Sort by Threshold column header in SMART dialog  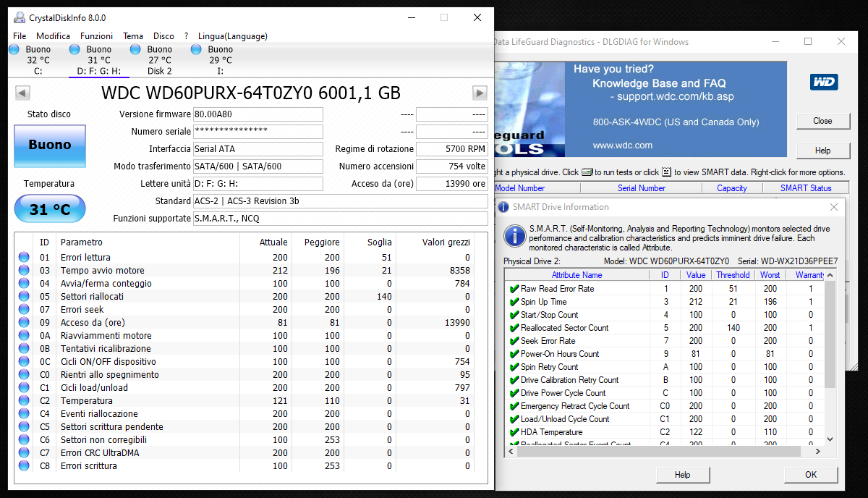[x=733, y=275]
